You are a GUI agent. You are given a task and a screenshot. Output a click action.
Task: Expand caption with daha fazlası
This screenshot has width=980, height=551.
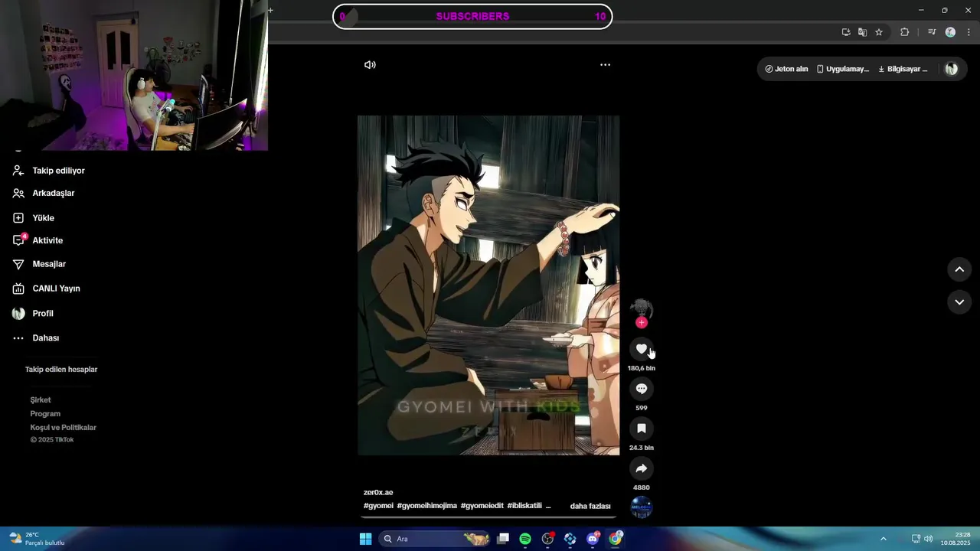590,506
